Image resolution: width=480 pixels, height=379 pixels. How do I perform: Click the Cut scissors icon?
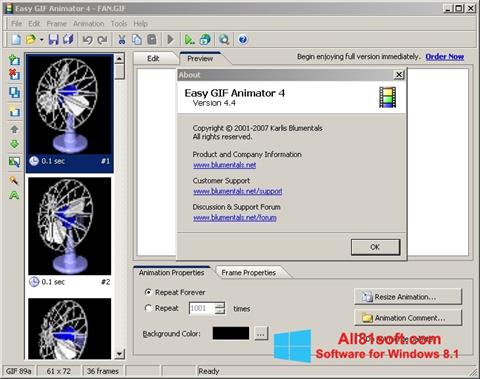pyautogui.click(x=122, y=40)
